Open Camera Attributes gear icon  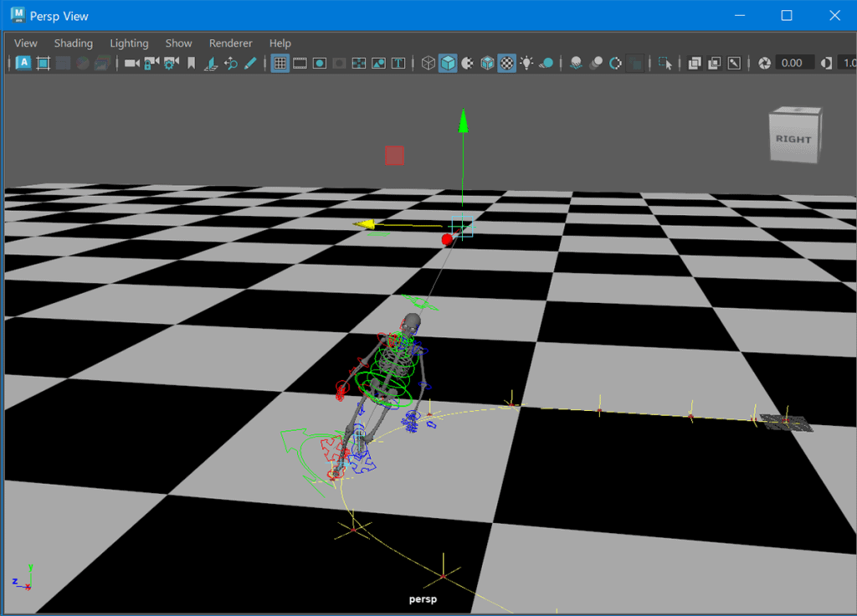(x=171, y=63)
